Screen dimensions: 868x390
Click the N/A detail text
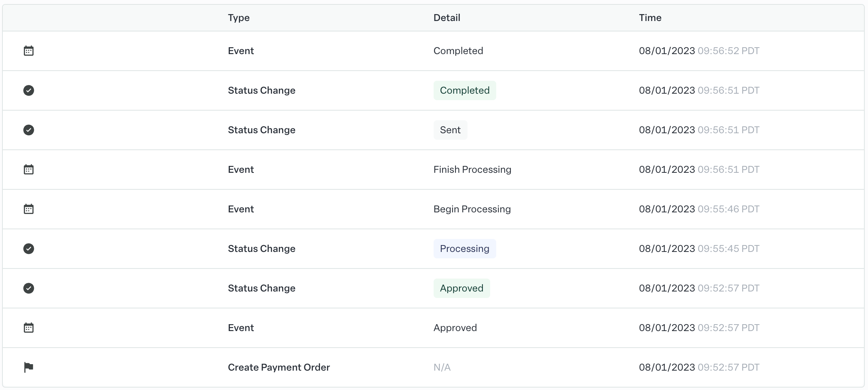442,367
